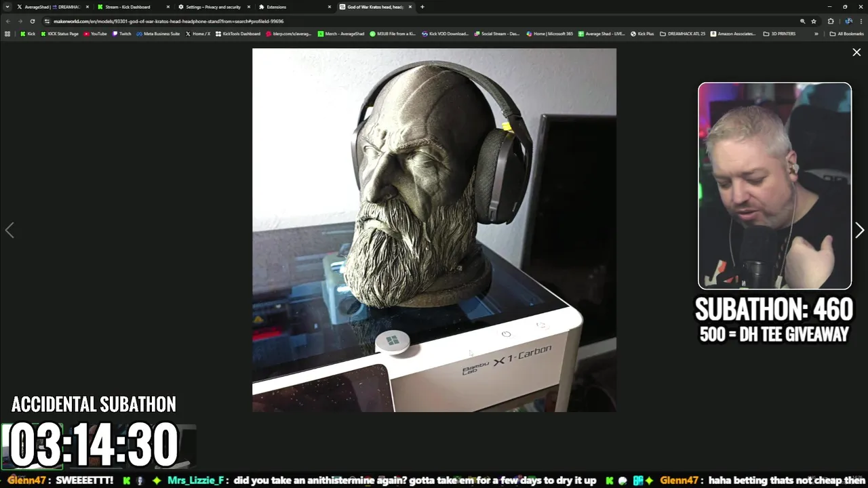Close the Extensions tab
The width and height of the screenshot is (868, 488).
coord(330,7)
